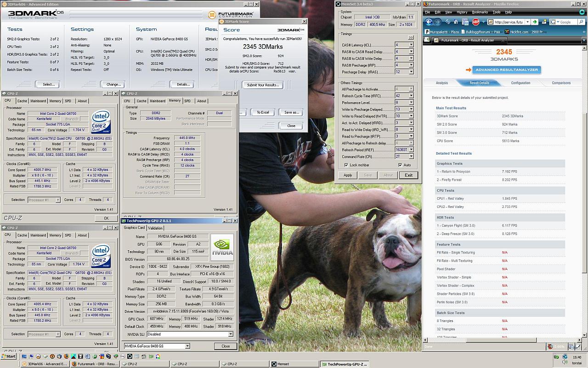
Task: Click Apply in MemSet
Action: coord(348,175)
